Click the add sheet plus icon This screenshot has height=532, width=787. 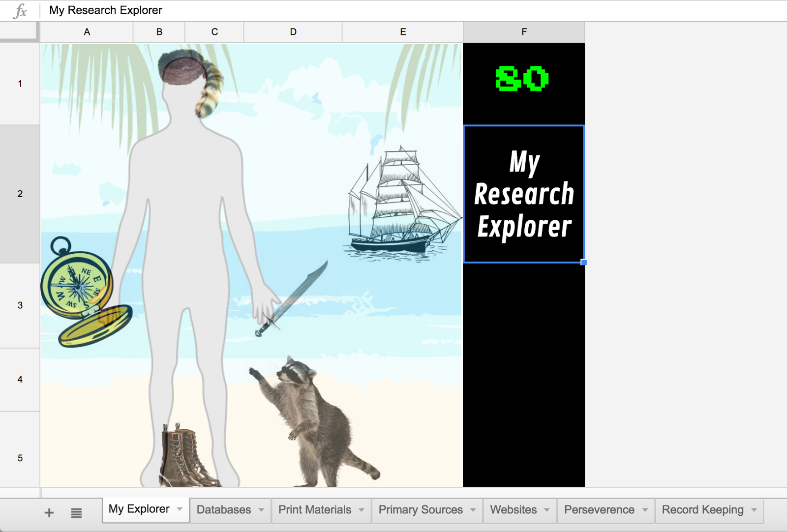click(x=49, y=513)
